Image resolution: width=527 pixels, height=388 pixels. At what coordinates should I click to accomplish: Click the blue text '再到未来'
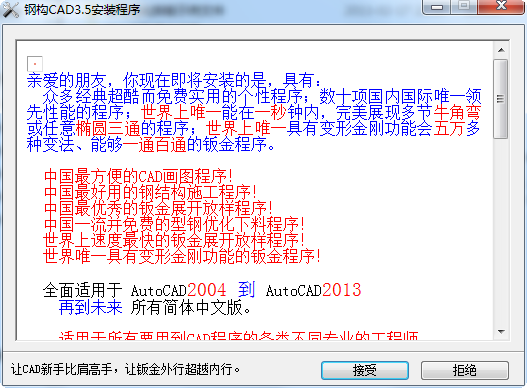click(x=90, y=307)
